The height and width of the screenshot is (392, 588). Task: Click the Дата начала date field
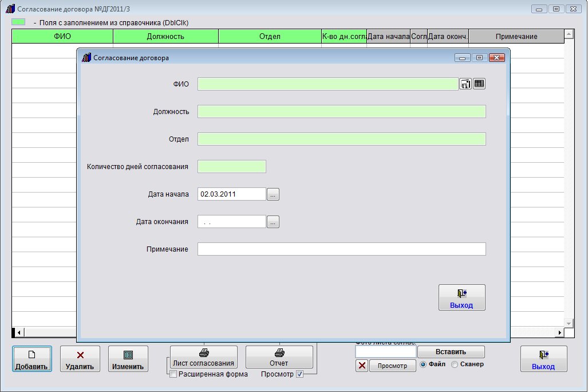pyautogui.click(x=232, y=194)
